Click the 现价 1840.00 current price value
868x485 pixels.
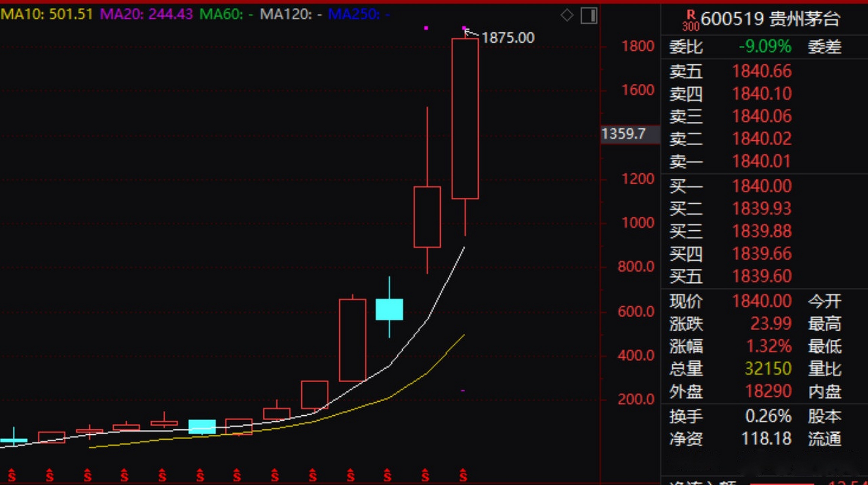(x=762, y=301)
